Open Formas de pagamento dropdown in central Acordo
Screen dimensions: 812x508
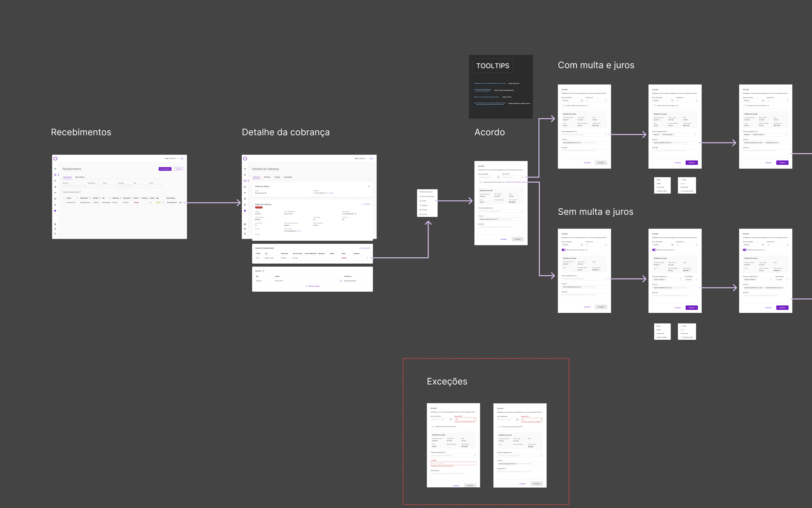coord(501,211)
